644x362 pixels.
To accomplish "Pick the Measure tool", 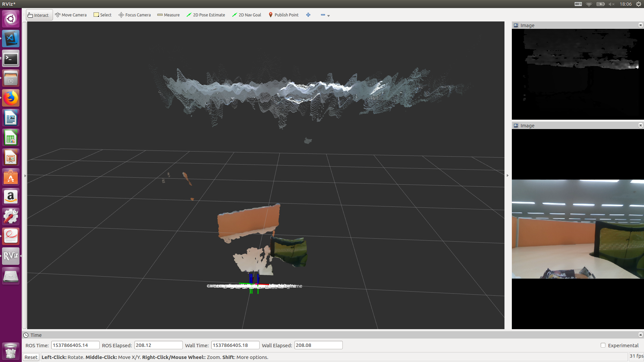I will [x=168, y=15].
